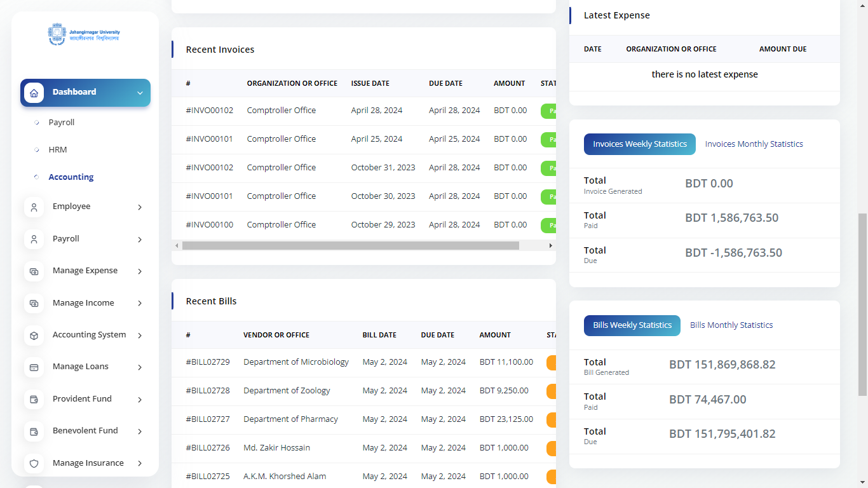The width and height of the screenshot is (868, 488).
Task: Open the Accounting dashboard sub-item
Action: (x=71, y=177)
